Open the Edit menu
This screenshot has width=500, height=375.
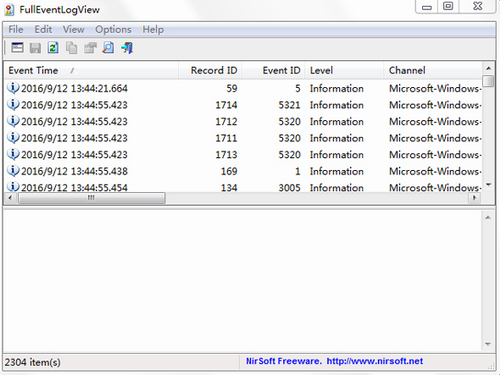point(43,29)
